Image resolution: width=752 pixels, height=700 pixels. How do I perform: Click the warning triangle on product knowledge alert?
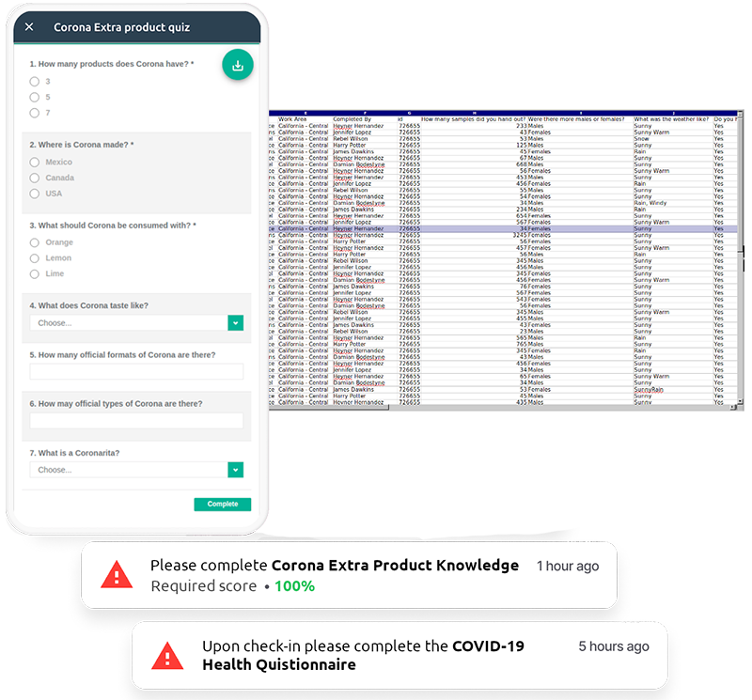pos(116,574)
